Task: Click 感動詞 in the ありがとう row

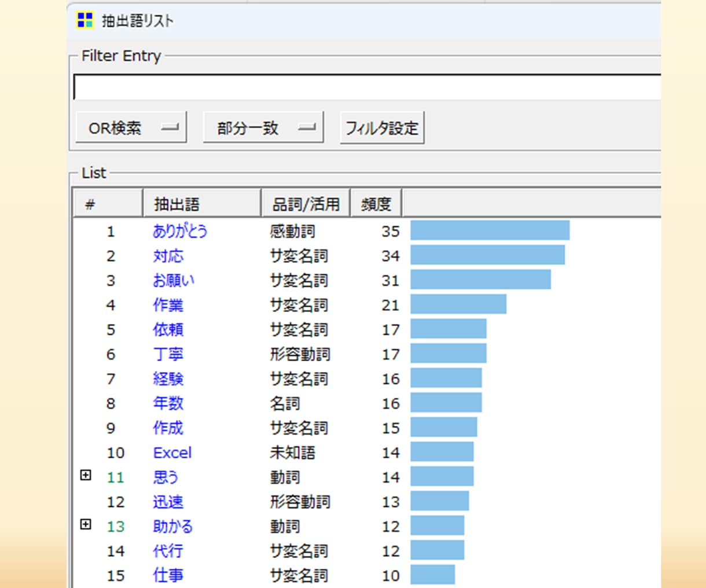Action: tap(292, 231)
